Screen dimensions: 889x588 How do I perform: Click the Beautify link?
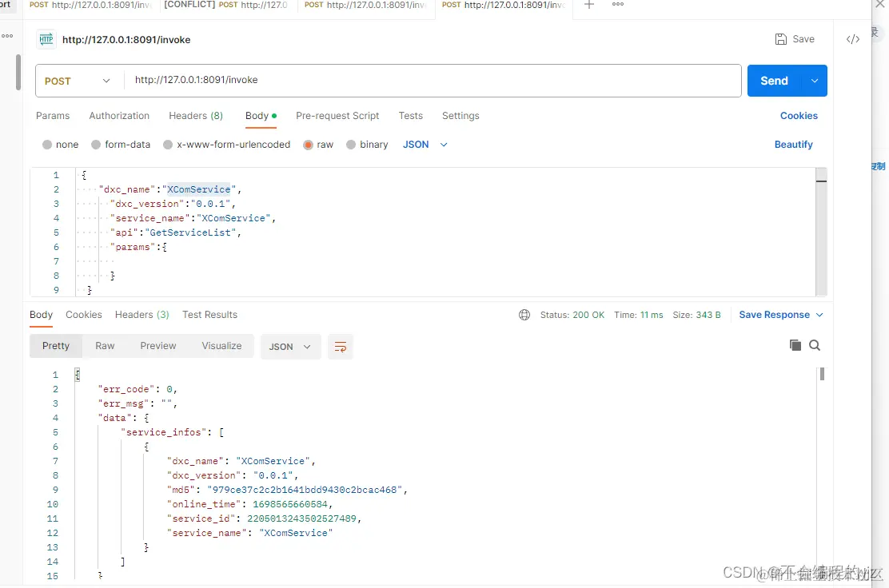pos(793,145)
